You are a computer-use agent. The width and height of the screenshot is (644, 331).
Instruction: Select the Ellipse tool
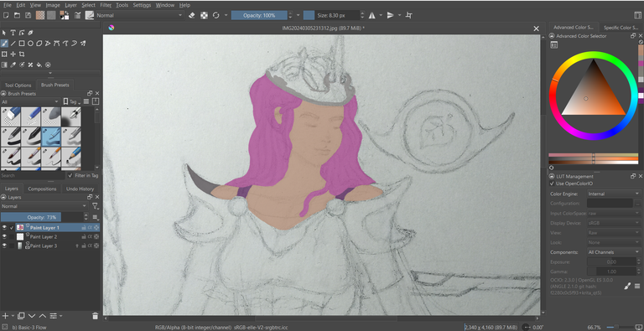pyautogui.click(x=30, y=43)
